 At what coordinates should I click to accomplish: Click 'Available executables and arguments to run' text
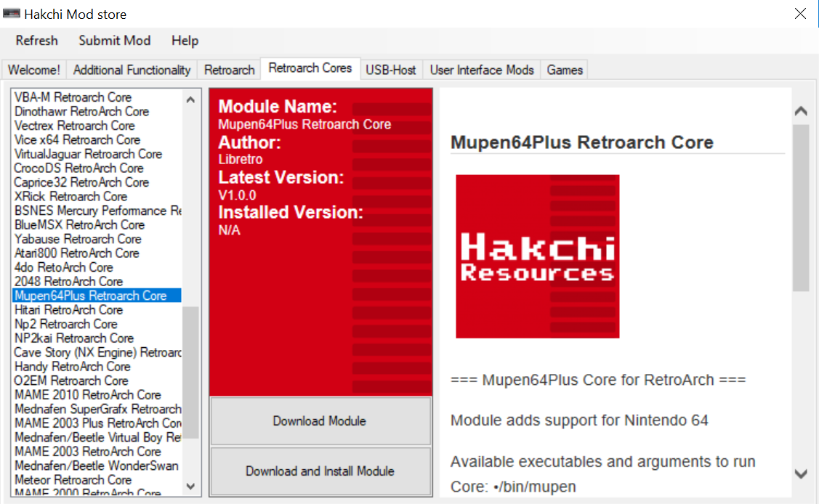tap(602, 462)
